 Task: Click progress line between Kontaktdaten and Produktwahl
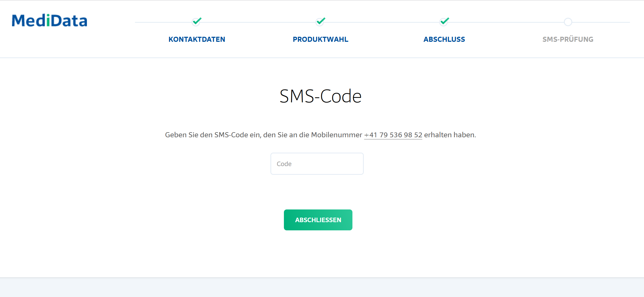(x=258, y=22)
